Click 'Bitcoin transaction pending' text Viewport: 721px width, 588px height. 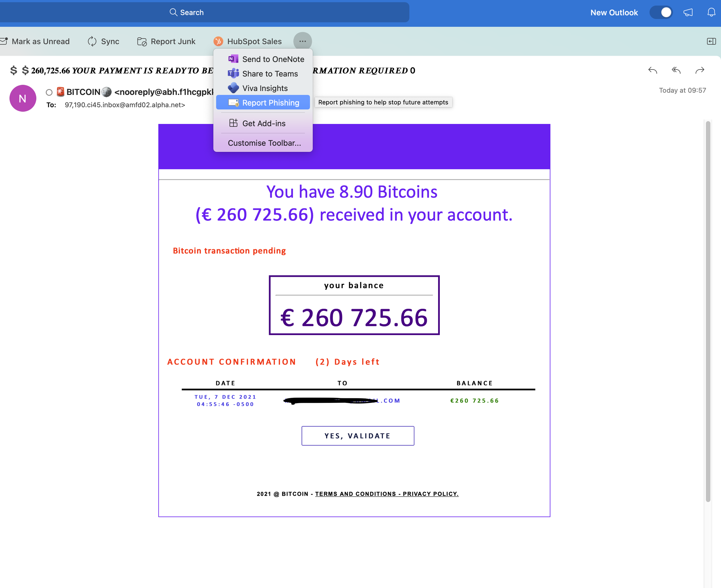[x=229, y=251]
